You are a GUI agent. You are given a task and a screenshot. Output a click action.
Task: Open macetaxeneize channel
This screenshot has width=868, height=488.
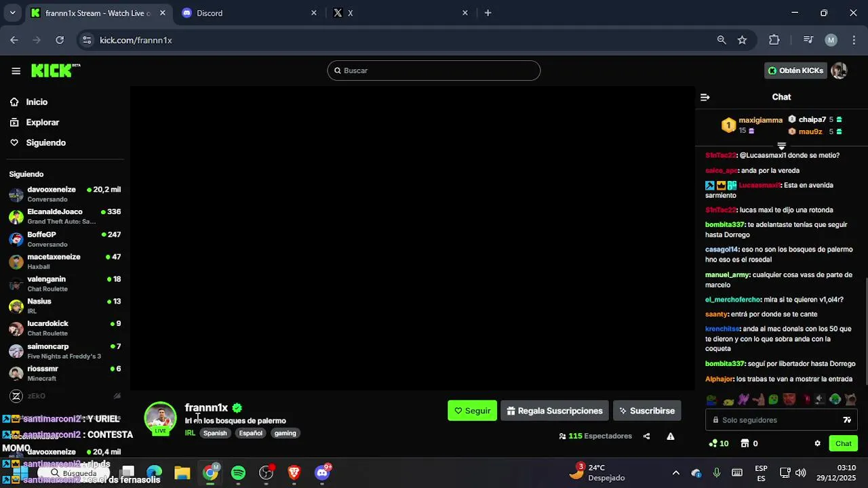[x=64, y=261]
